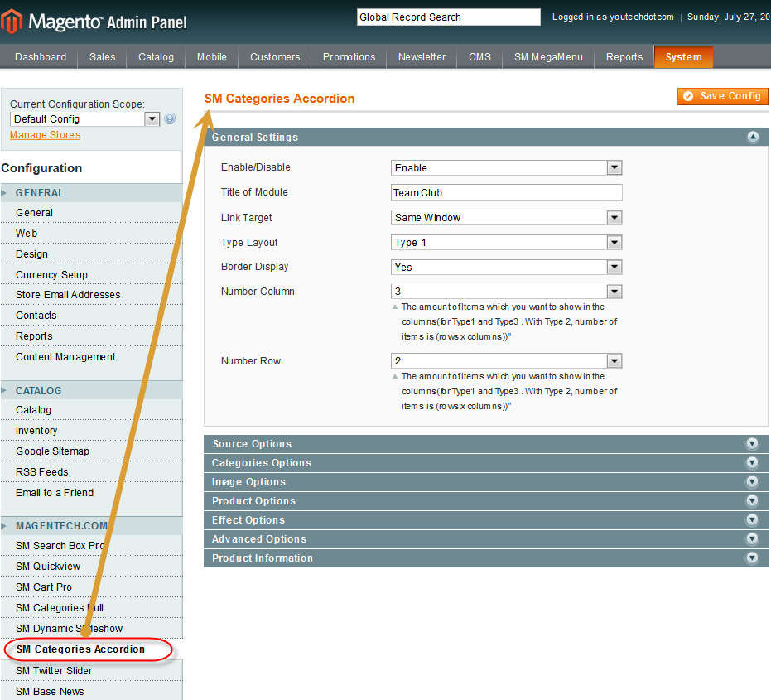
Task: Open Catalog configuration in sidebar
Action: pyautogui.click(x=91, y=410)
